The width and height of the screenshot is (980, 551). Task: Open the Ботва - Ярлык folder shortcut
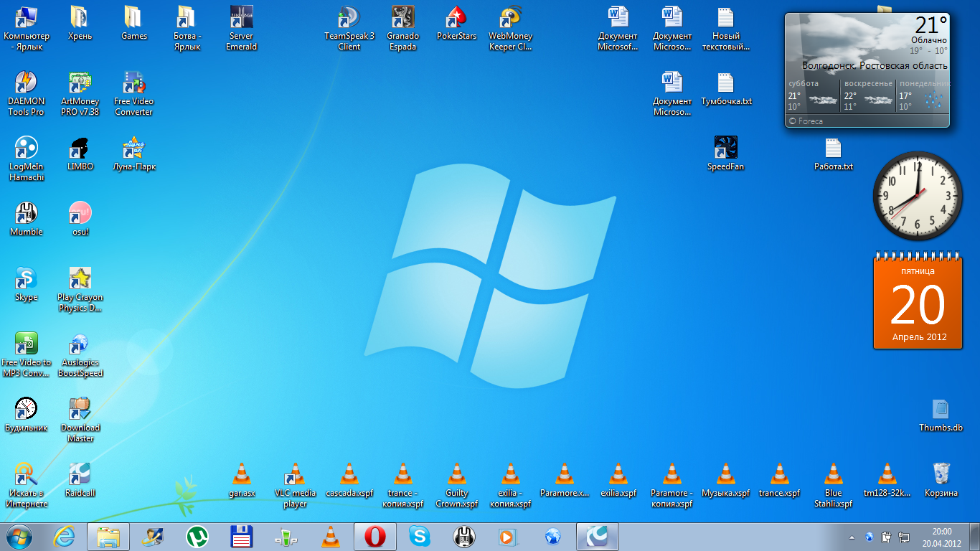[187, 29]
